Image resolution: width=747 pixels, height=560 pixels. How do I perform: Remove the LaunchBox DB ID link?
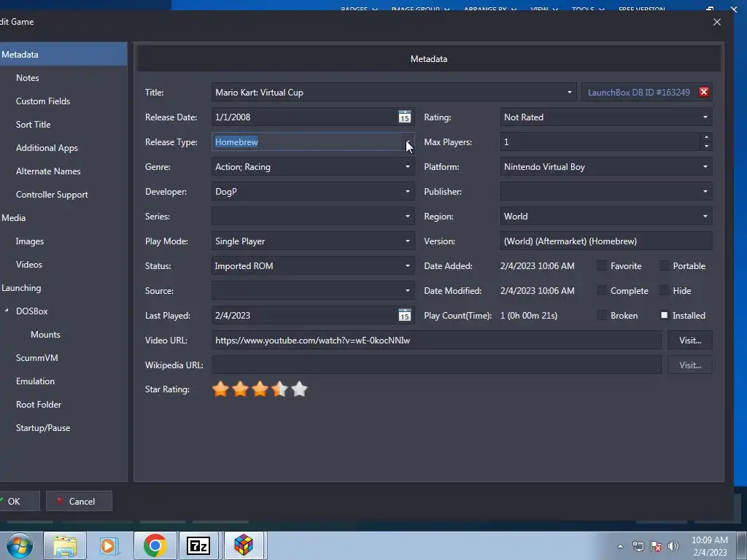704,92
